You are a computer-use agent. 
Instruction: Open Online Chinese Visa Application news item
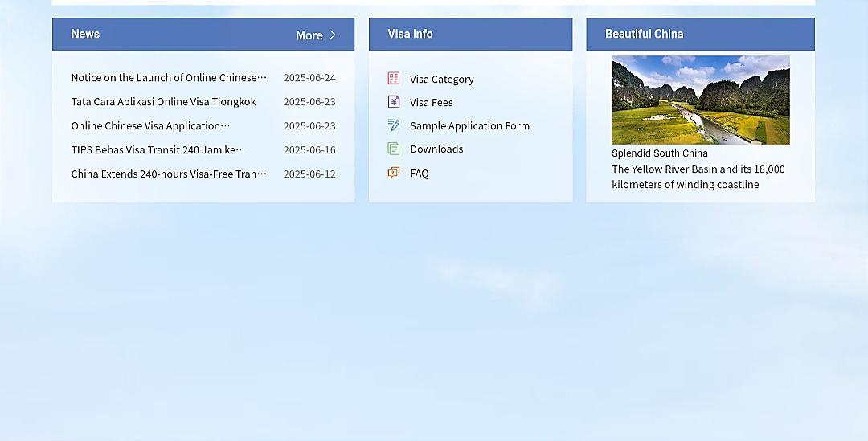pyautogui.click(x=150, y=125)
